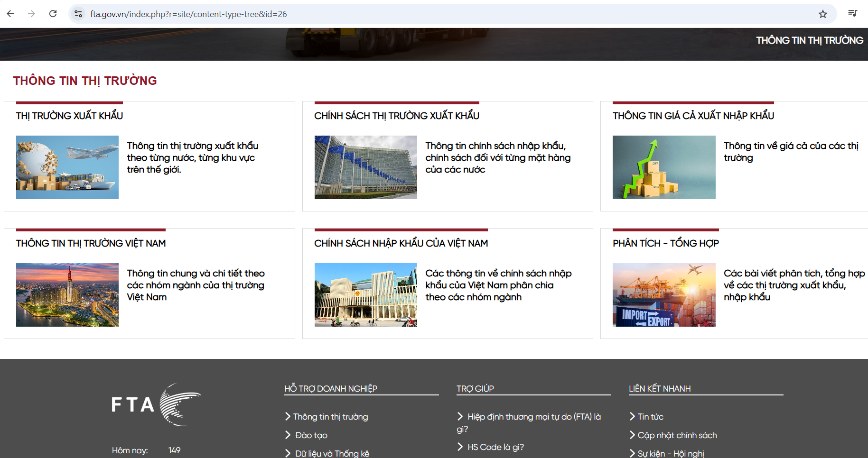The height and width of the screenshot is (458, 868).
Task: Click description 'Thông tin về giá cả của các thị trường'
Action: coord(791,152)
